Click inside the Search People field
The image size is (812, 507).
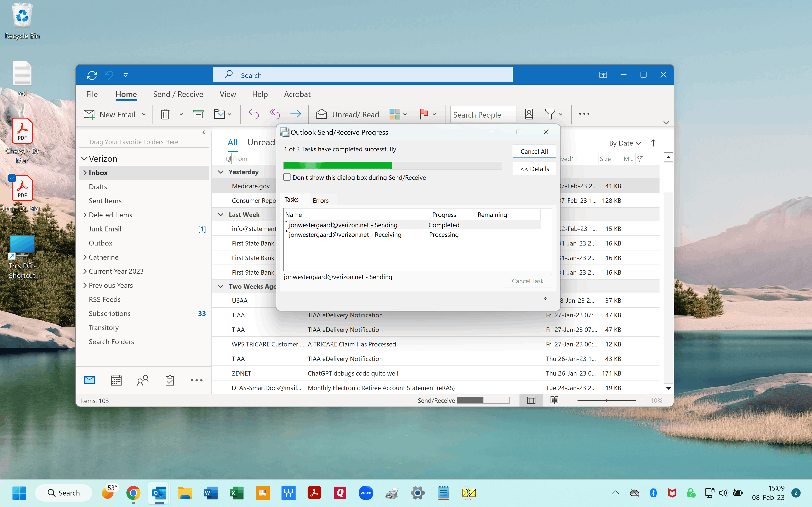[x=482, y=115]
